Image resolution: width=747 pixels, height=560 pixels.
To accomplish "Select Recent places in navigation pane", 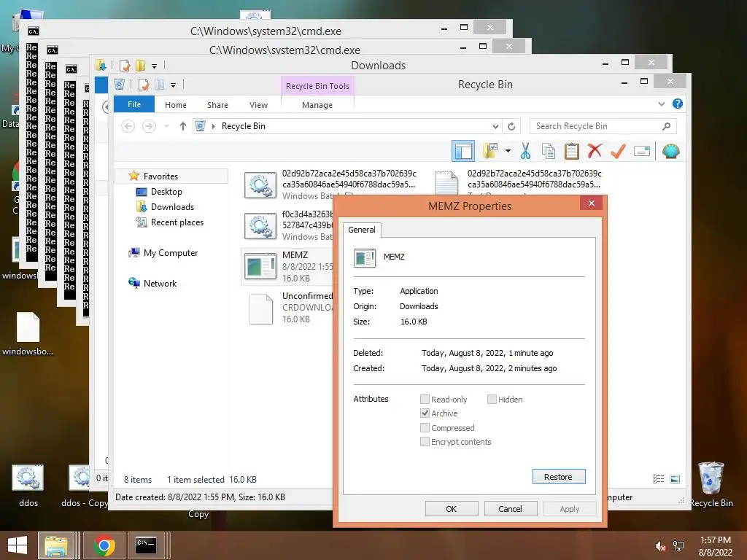I will pyautogui.click(x=177, y=222).
